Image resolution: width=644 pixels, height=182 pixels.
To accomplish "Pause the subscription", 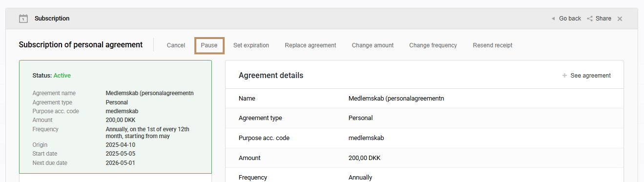I will [x=209, y=45].
